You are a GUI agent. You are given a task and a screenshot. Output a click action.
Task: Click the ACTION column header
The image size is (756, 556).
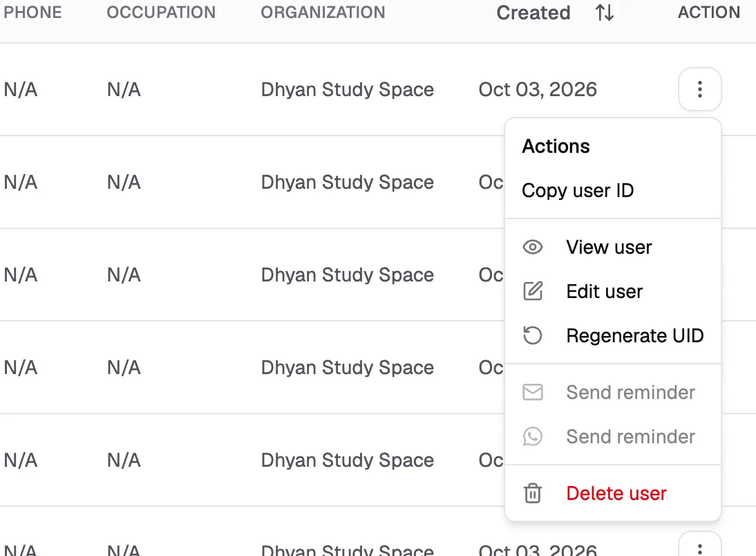tap(709, 12)
